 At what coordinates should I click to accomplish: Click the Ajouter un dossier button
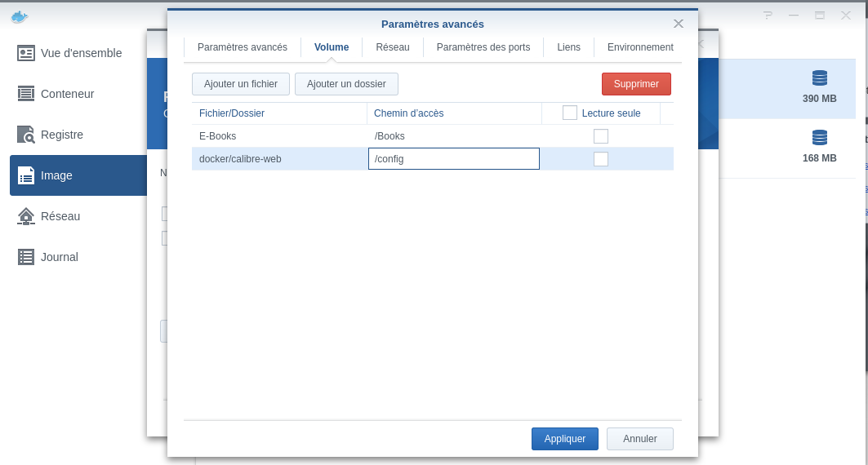click(x=346, y=84)
